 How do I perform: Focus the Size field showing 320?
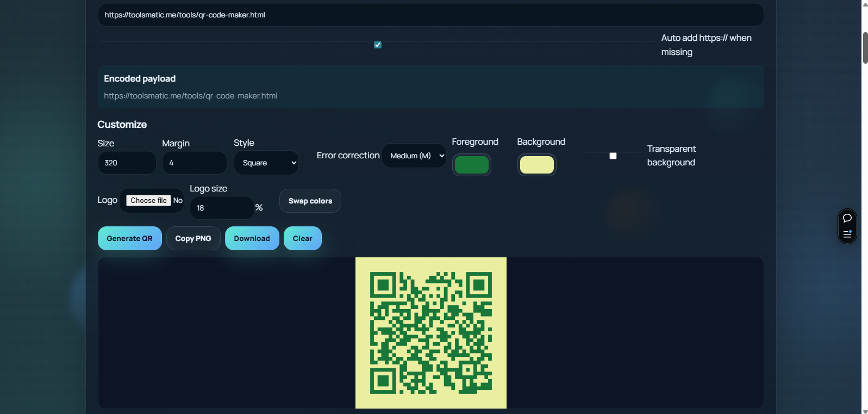click(x=127, y=163)
